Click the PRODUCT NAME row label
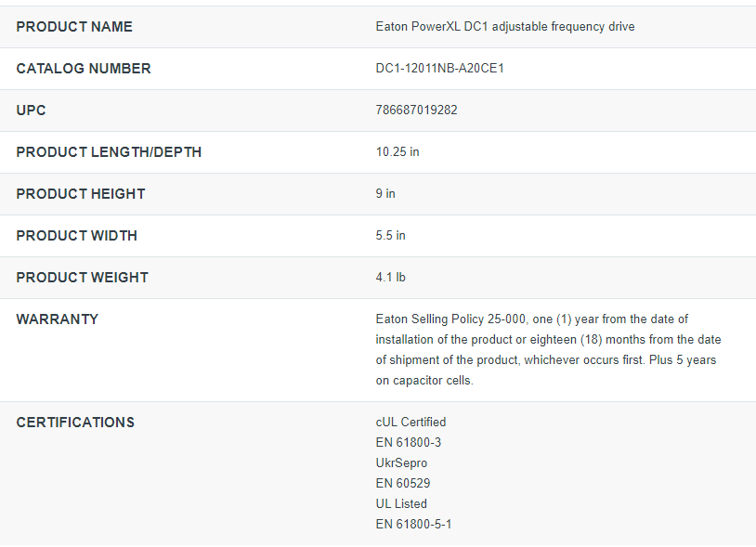This screenshot has height=547, width=756. point(74,27)
